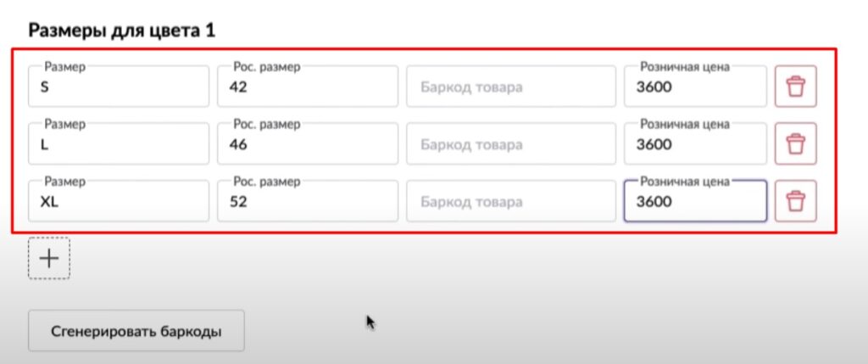Image resolution: width=868 pixels, height=364 pixels.
Task: Edit Розничная цена field in the XL row
Action: 695,200
